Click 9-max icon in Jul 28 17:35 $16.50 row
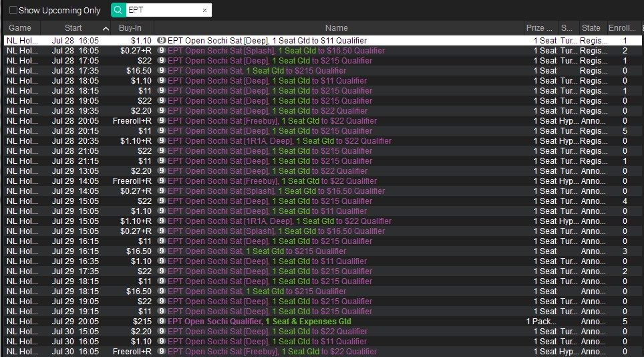Image resolution: width=644 pixels, height=357 pixels. pyautogui.click(x=162, y=70)
